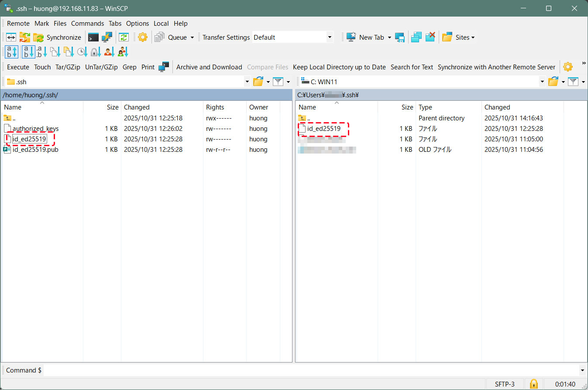Click the Archive and Download button
The image size is (588, 390).
point(209,67)
